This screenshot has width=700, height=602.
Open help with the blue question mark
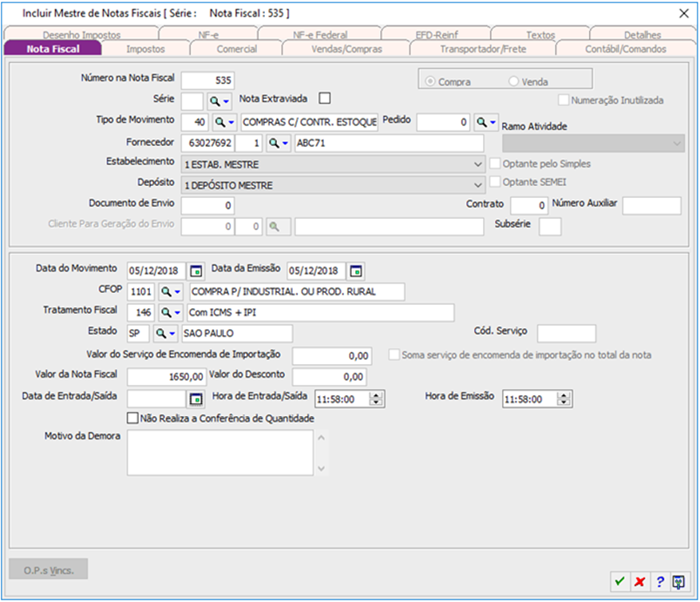pyautogui.click(x=660, y=581)
